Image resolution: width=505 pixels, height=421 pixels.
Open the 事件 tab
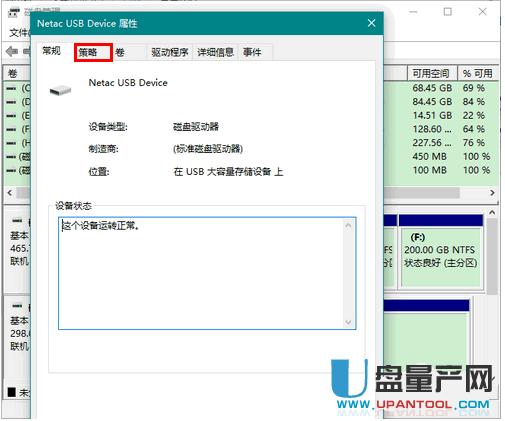[x=252, y=52]
